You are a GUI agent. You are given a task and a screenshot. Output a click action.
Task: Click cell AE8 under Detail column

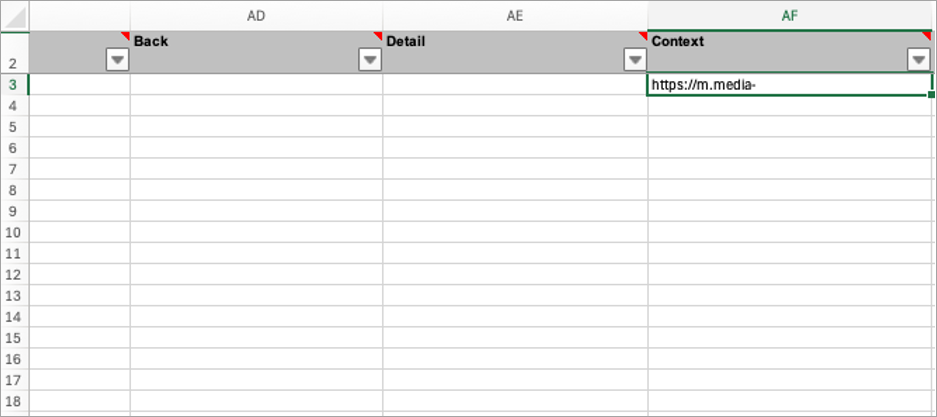click(x=515, y=190)
